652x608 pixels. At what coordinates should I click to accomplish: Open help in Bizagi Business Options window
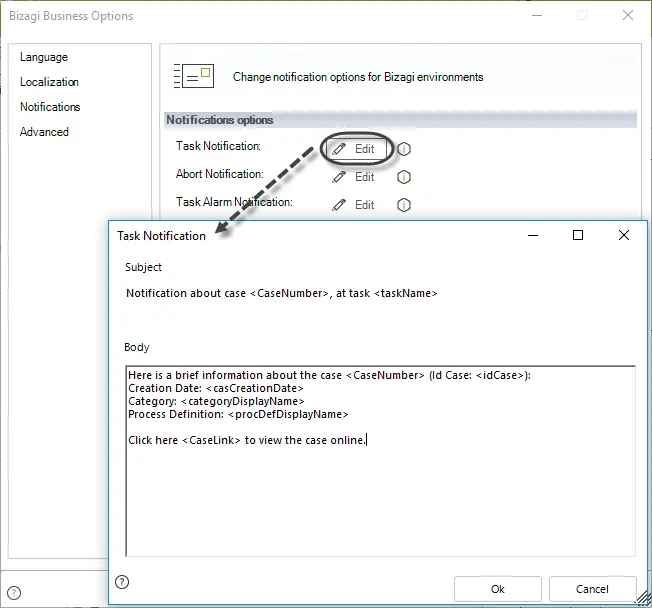(14, 593)
